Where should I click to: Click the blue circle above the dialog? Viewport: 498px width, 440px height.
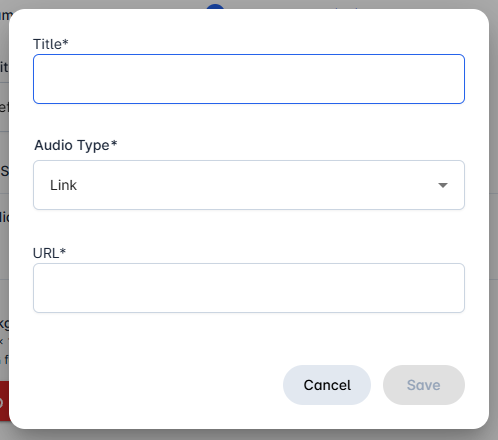click(215, 6)
